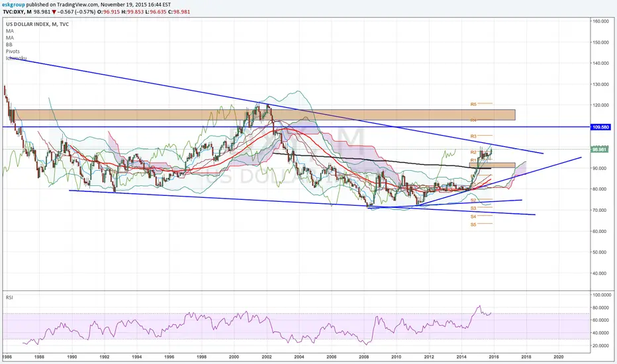Select the RSI pane label
The width and height of the screenshot is (617, 364).
(x=9, y=298)
